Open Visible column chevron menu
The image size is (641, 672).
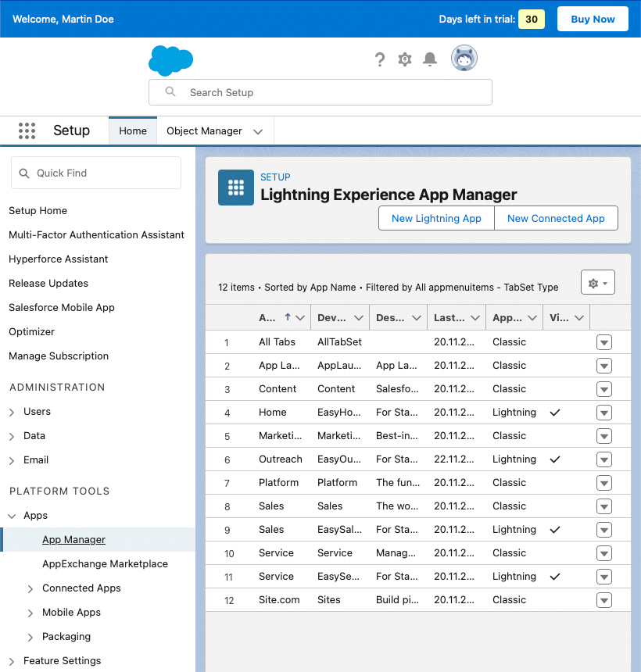pos(579,318)
